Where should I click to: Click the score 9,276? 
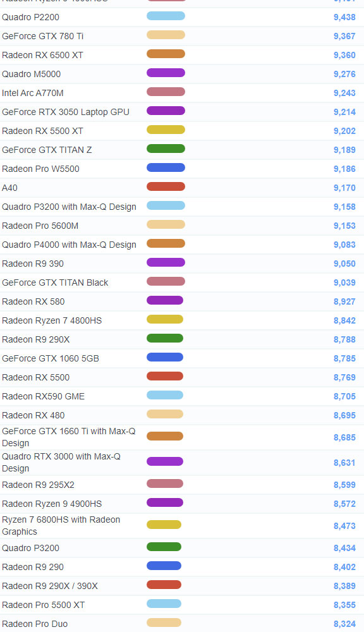(x=344, y=74)
